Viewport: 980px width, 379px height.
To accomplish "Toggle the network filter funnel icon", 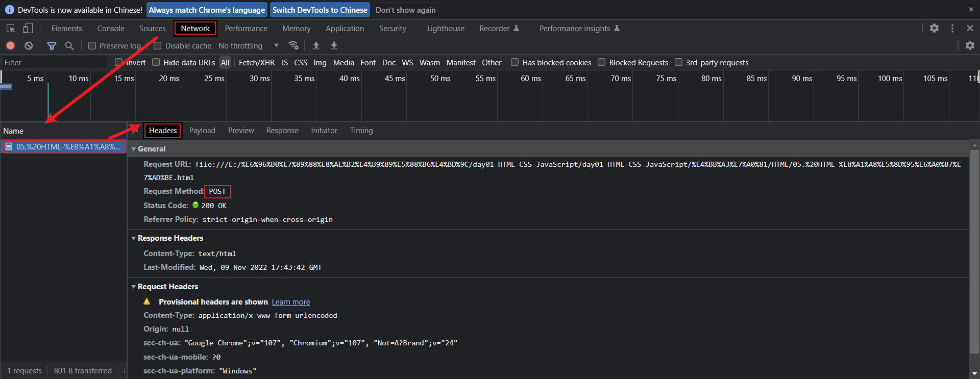I will pyautogui.click(x=52, y=45).
